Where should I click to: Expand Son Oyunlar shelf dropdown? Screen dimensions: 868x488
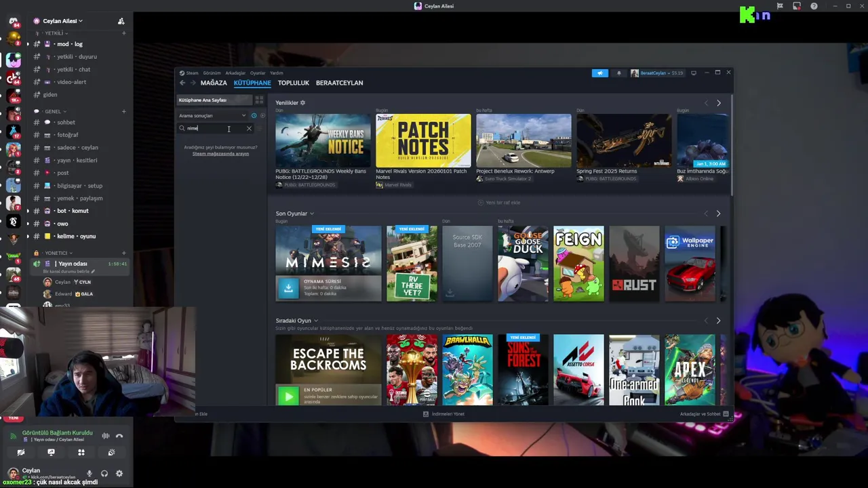point(312,214)
